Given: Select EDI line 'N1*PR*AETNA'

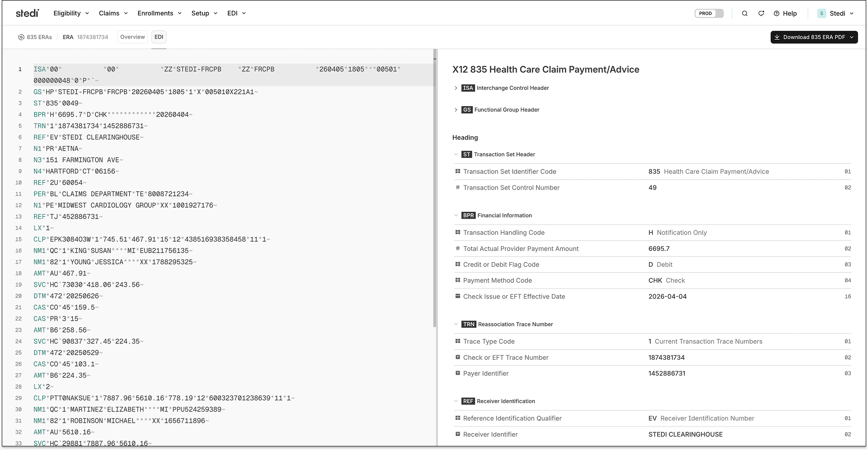Looking at the screenshot, I should (x=58, y=149).
